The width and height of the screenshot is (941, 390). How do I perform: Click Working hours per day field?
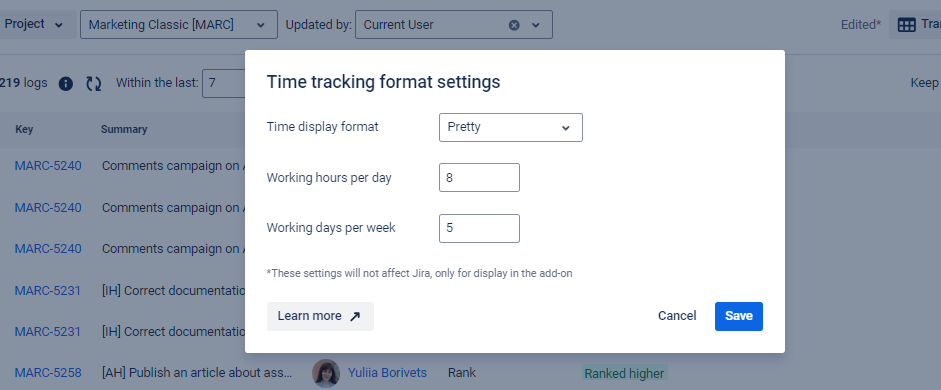pos(480,178)
